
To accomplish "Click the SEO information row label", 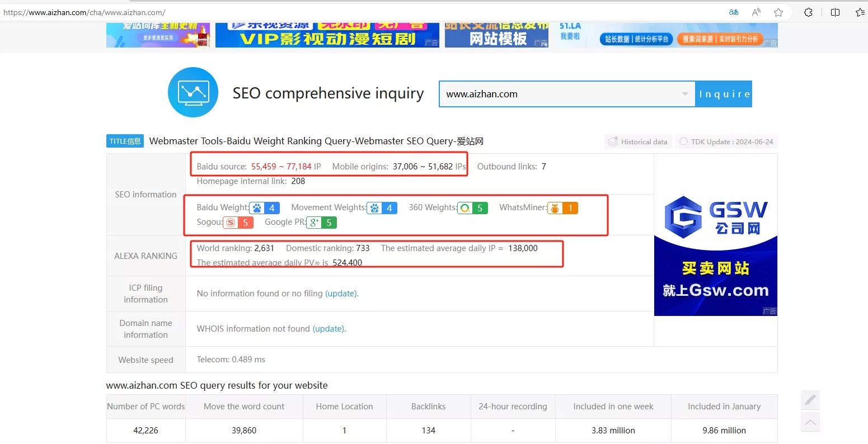I will coord(146,195).
